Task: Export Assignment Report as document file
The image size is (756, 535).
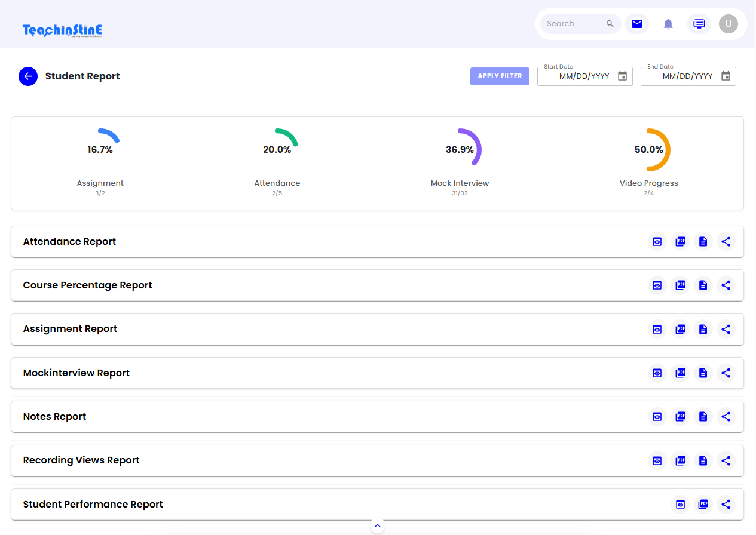Action: point(703,329)
